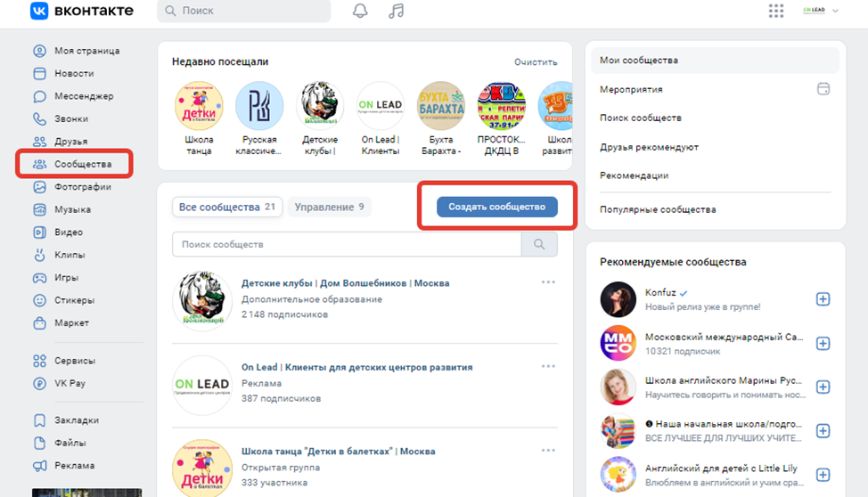Open Московский международный Са... community
This screenshot has width=868, height=497.
[724, 337]
